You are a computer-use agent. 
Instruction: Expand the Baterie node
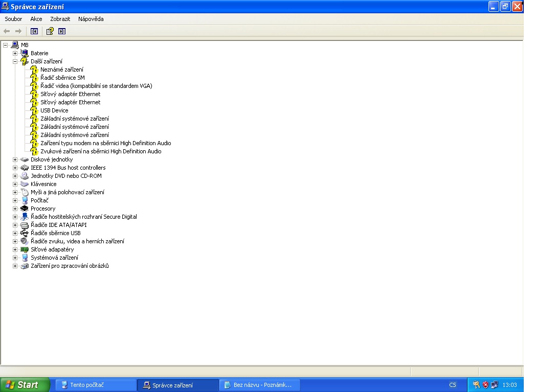pyautogui.click(x=15, y=53)
